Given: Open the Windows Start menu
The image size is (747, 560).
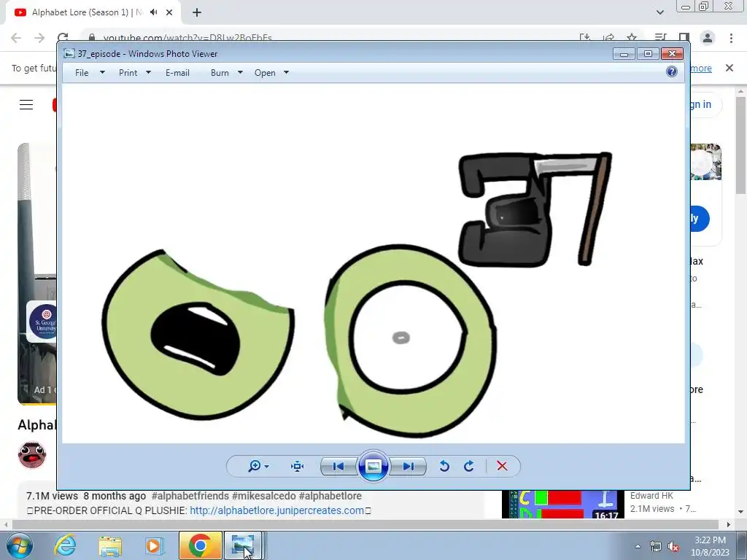Looking at the screenshot, I should point(20,545).
